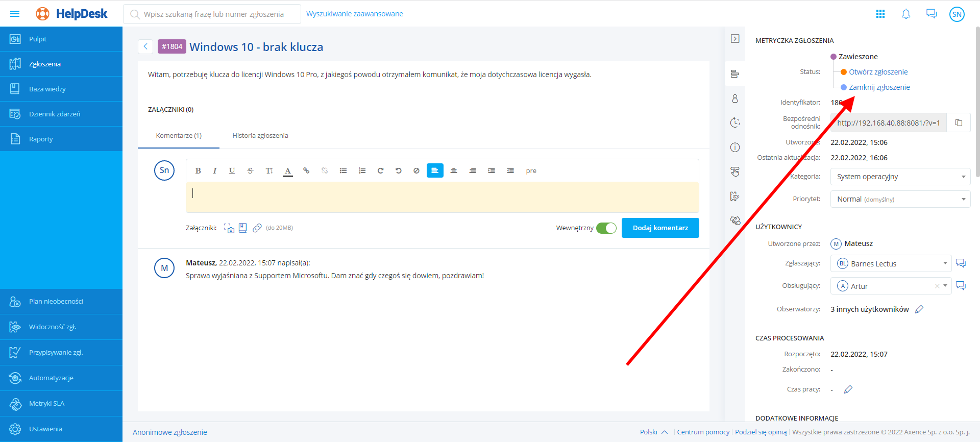This screenshot has width=980, height=442.
Task: Open the apps grid menu
Action: point(880,14)
